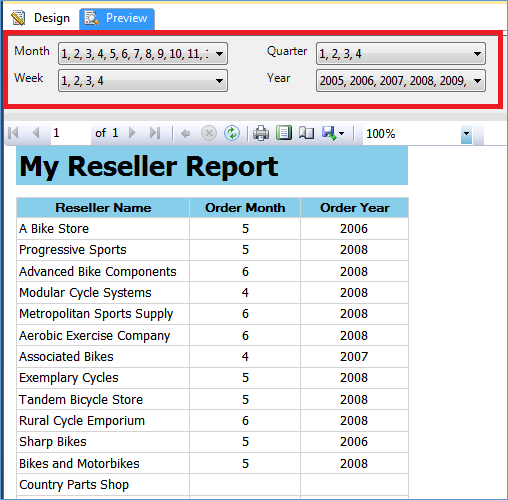Click order year 2007 for Associated Bikes
Viewport: 508px width, 500px height.
coord(354,357)
